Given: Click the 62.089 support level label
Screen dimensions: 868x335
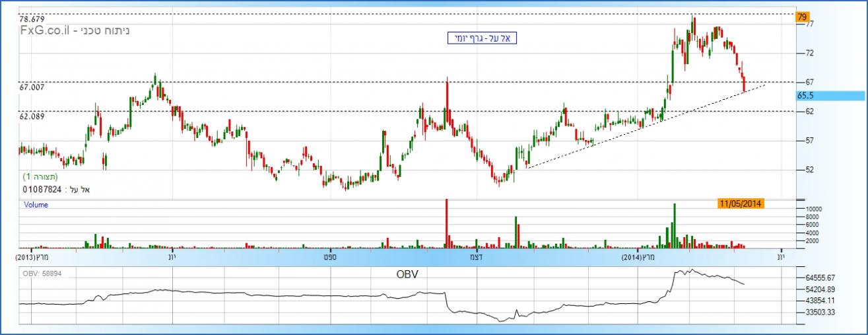Looking at the screenshot, I should (x=32, y=117).
